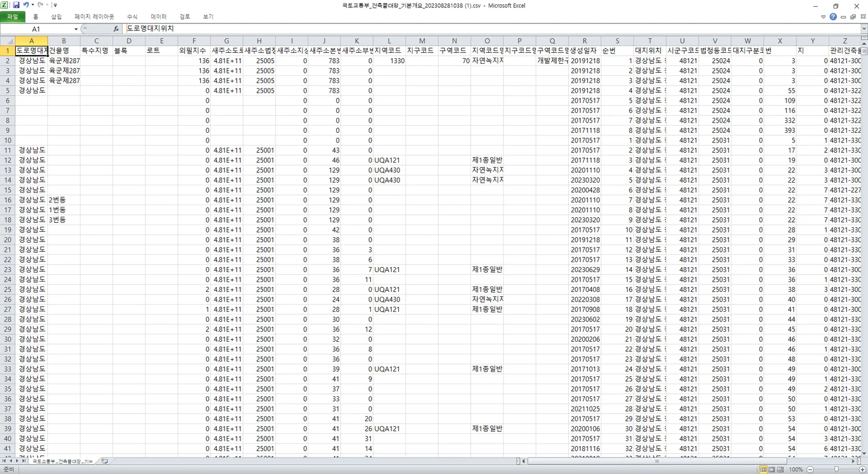
Task: Open the 페이지 레이아웃 tab
Action: (94, 16)
